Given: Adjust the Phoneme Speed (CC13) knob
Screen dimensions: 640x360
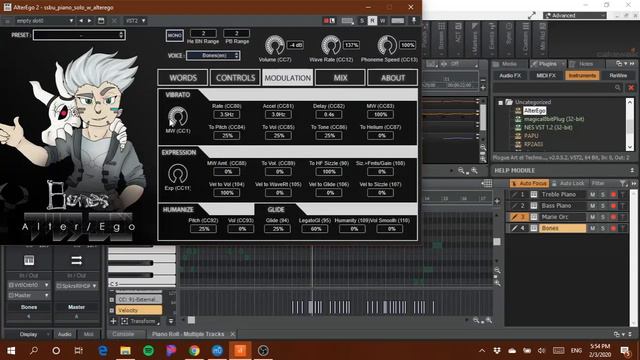Looking at the screenshot, I should 387,45.
